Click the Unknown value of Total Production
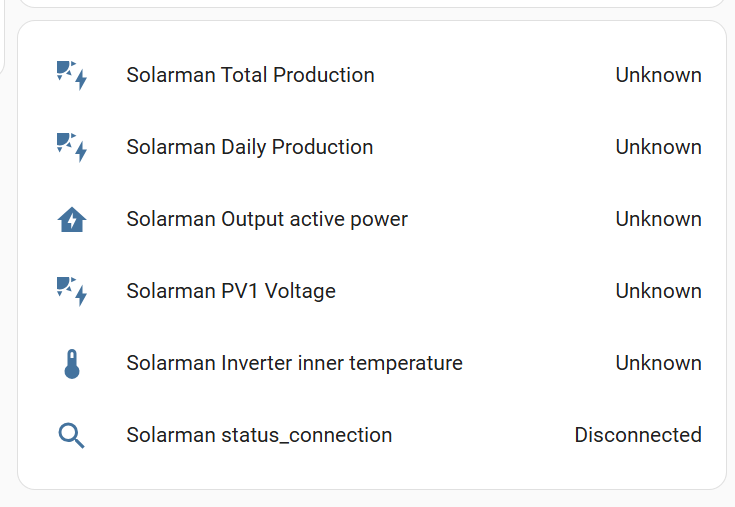This screenshot has width=735, height=507. [x=658, y=75]
